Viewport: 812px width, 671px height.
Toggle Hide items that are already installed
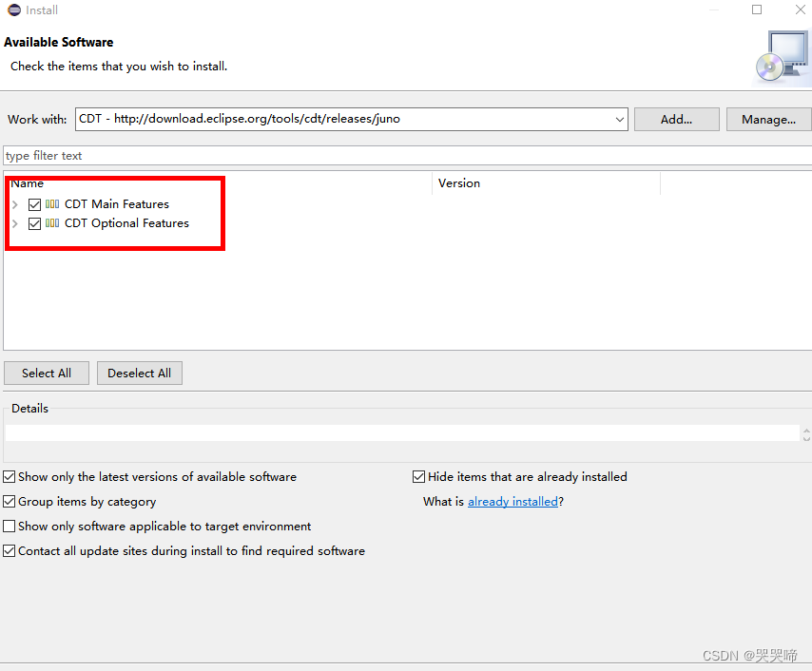pyautogui.click(x=418, y=476)
